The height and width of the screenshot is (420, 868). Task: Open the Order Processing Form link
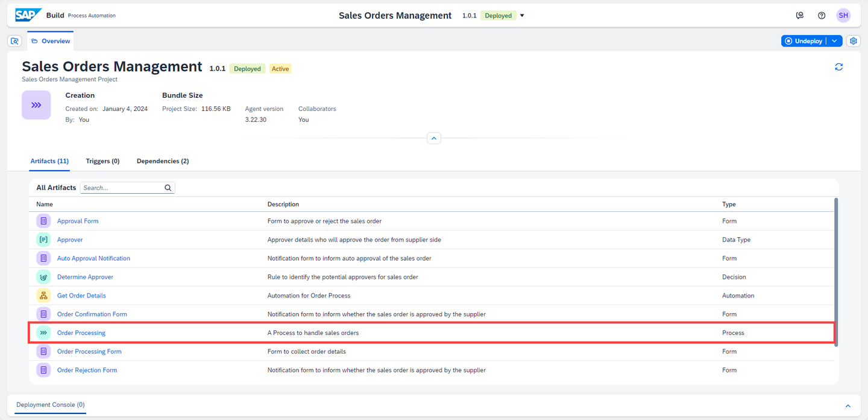pyautogui.click(x=89, y=352)
